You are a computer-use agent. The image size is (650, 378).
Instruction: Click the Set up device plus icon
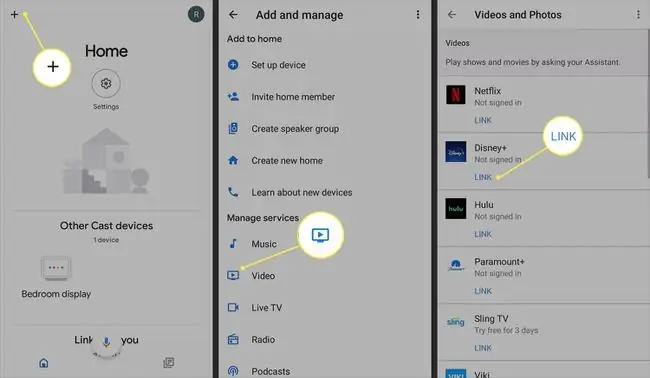233,65
